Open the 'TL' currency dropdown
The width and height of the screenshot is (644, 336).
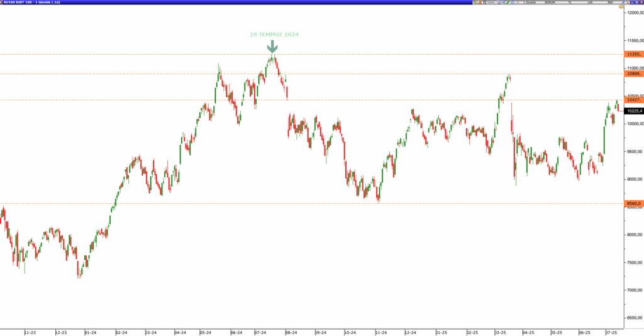pos(570,3)
